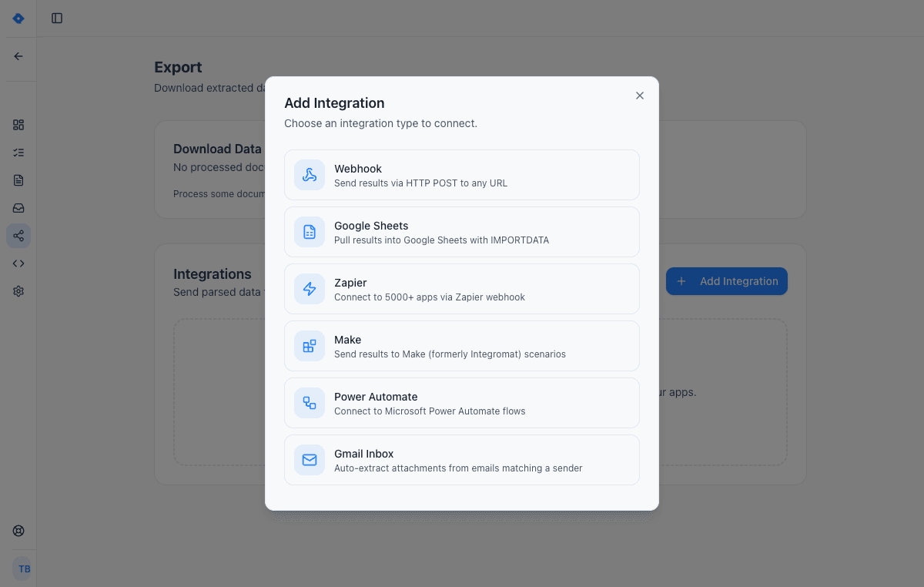Dismiss the Add Integration dialog
The image size is (924, 587).
639,96
